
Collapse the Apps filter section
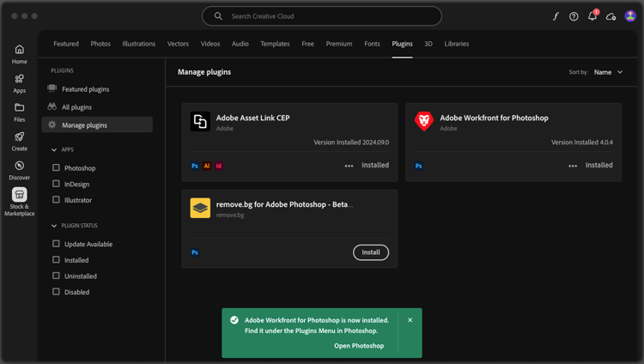click(54, 149)
